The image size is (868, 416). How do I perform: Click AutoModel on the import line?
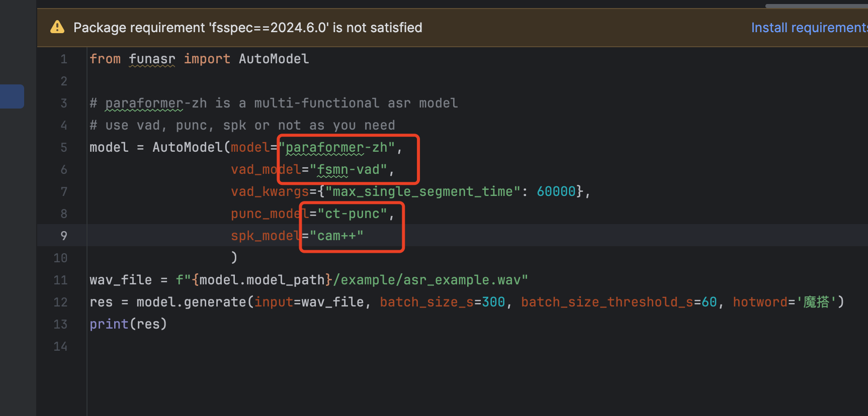point(274,59)
